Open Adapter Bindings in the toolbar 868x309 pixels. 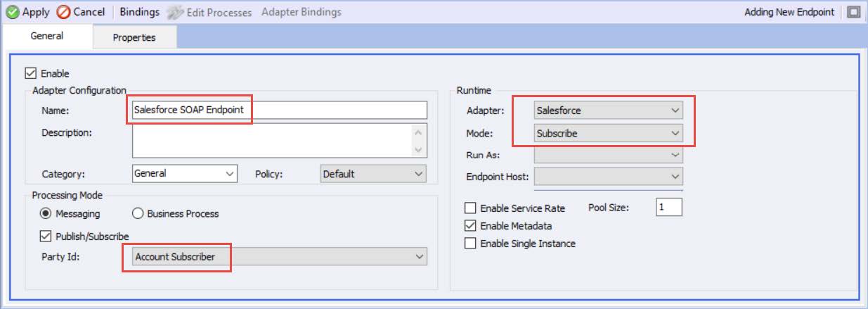pyautogui.click(x=302, y=12)
